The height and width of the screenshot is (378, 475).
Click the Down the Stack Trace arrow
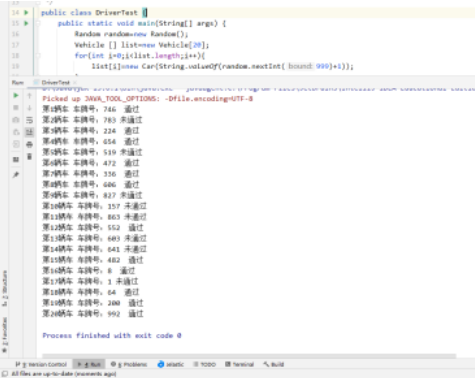[29, 108]
